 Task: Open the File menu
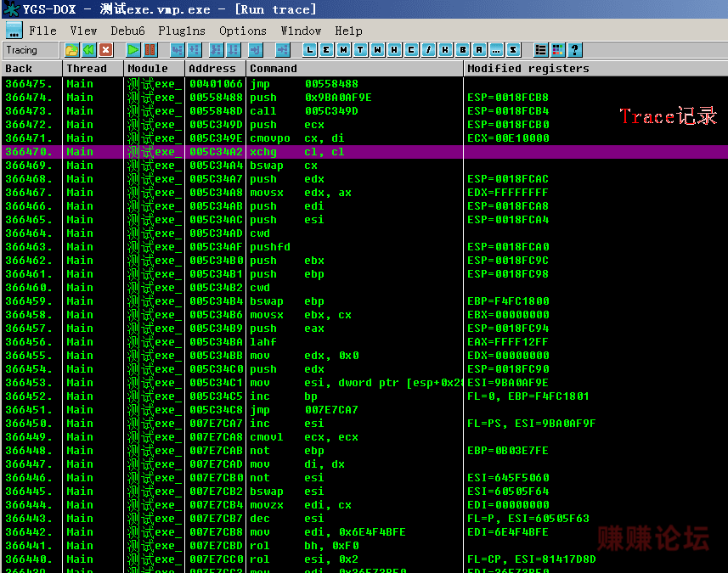point(42,31)
